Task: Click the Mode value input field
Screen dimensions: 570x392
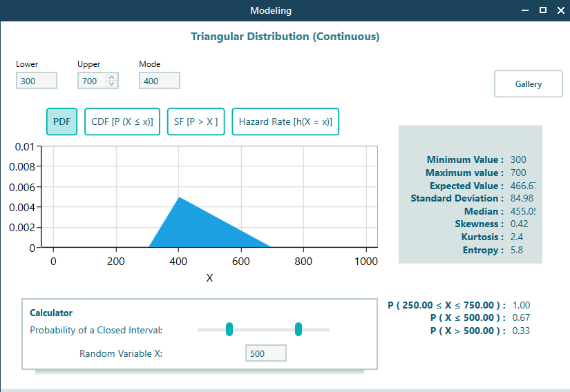Action: (159, 81)
